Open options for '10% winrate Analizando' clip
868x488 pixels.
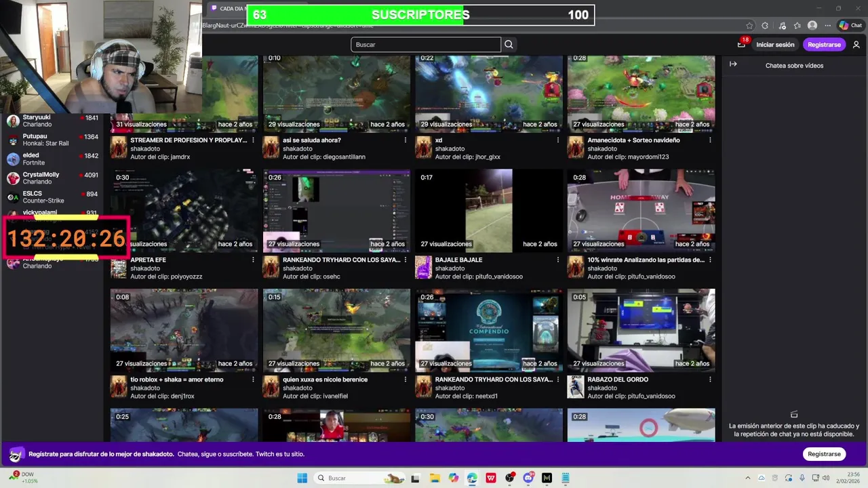tap(710, 260)
